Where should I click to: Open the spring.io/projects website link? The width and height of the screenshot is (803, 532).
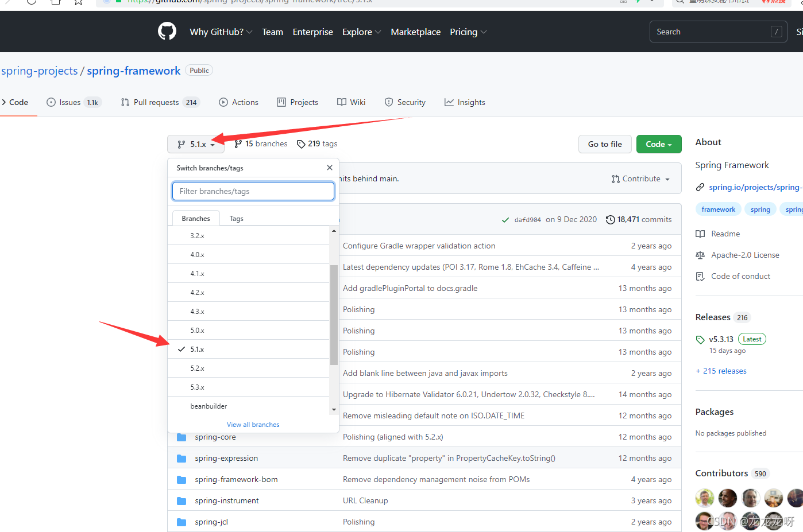tap(755, 187)
